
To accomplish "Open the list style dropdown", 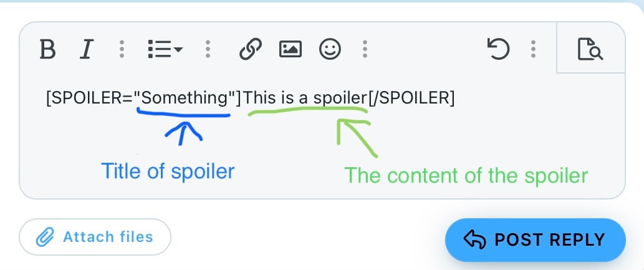I will 165,49.
